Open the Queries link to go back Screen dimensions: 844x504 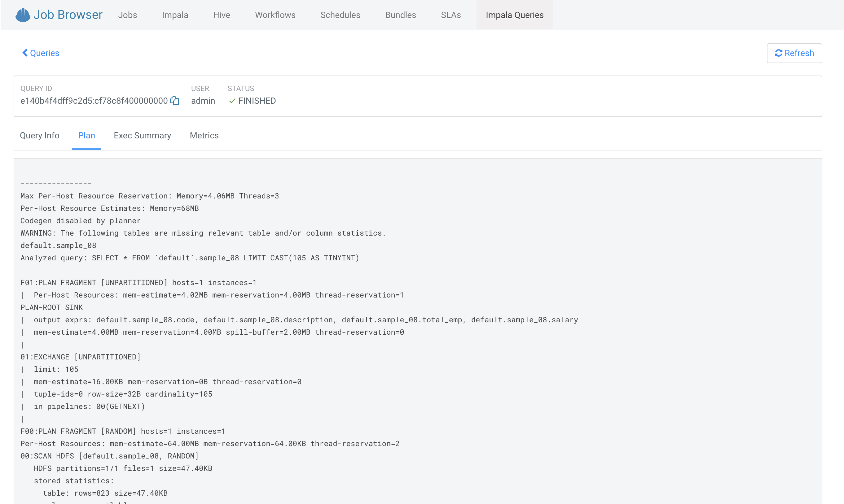click(44, 53)
